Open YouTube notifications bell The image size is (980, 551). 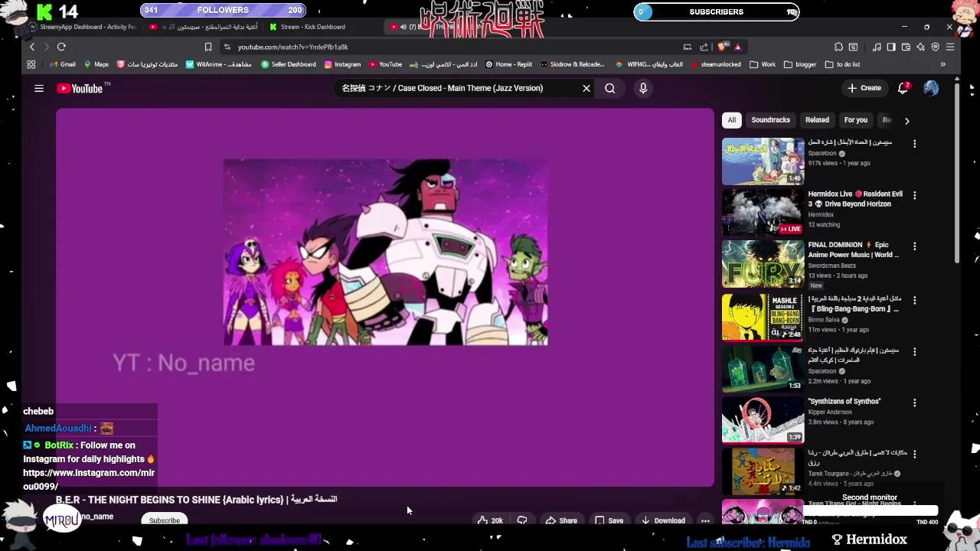(903, 88)
